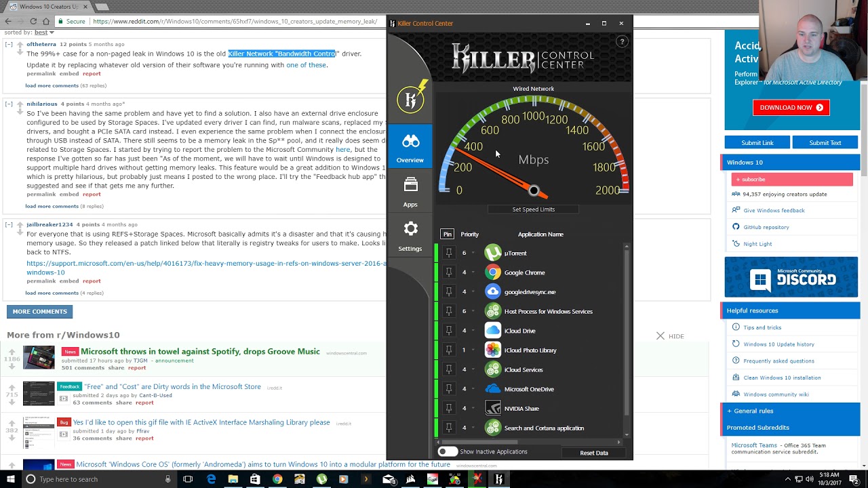Open the help question mark in Killer Control Center
Viewport: 868px width, 488px height.
(622, 42)
